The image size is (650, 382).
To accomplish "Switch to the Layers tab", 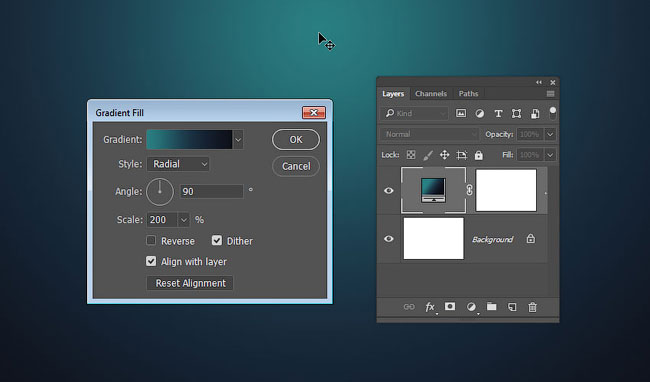I will click(393, 94).
